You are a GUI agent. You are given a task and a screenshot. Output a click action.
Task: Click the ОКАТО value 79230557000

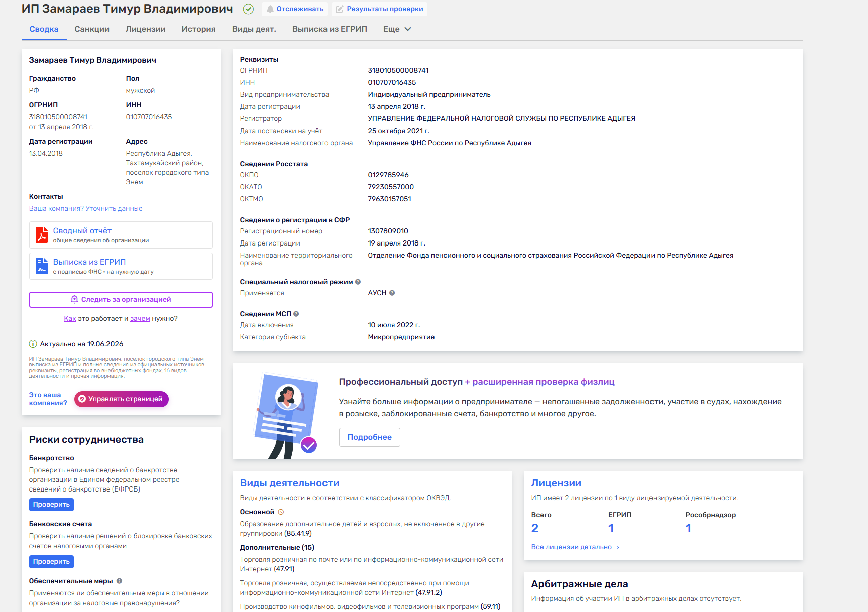point(391,187)
